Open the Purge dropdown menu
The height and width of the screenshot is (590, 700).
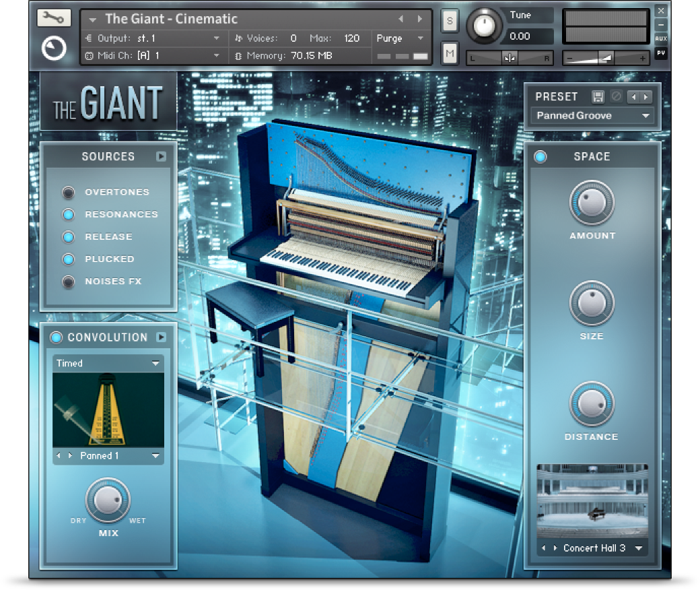point(400,38)
